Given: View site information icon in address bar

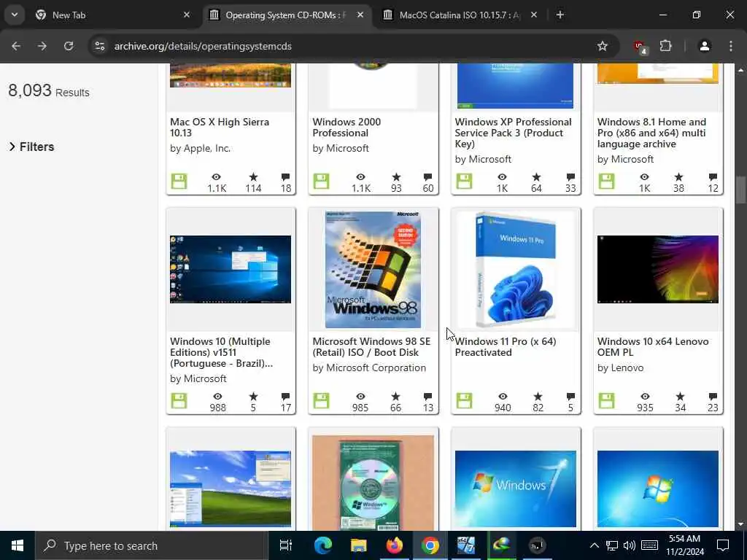Looking at the screenshot, I should [x=99, y=46].
